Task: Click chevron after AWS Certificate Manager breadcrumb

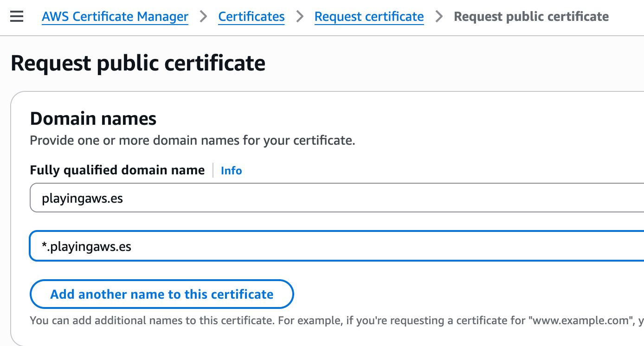Action: coord(203,17)
